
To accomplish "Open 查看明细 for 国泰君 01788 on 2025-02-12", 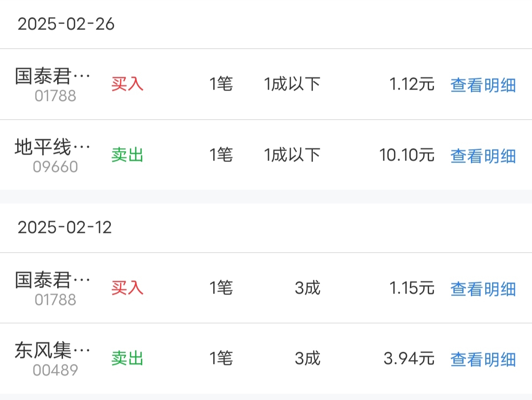I will [x=483, y=289].
